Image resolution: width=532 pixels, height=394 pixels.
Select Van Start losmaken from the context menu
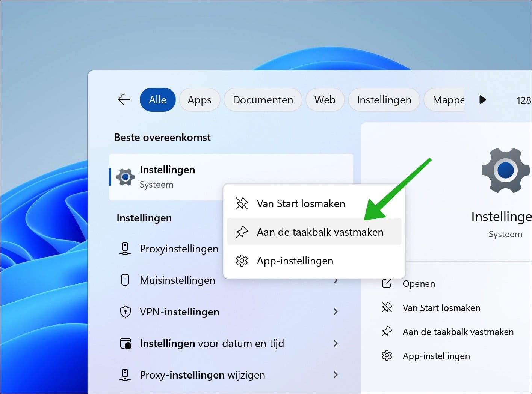tap(301, 203)
